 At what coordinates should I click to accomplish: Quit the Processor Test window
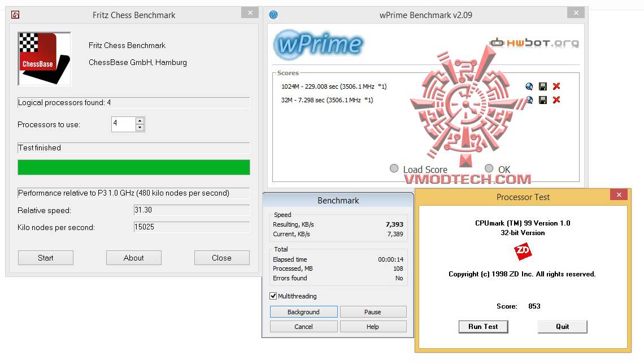point(562,327)
